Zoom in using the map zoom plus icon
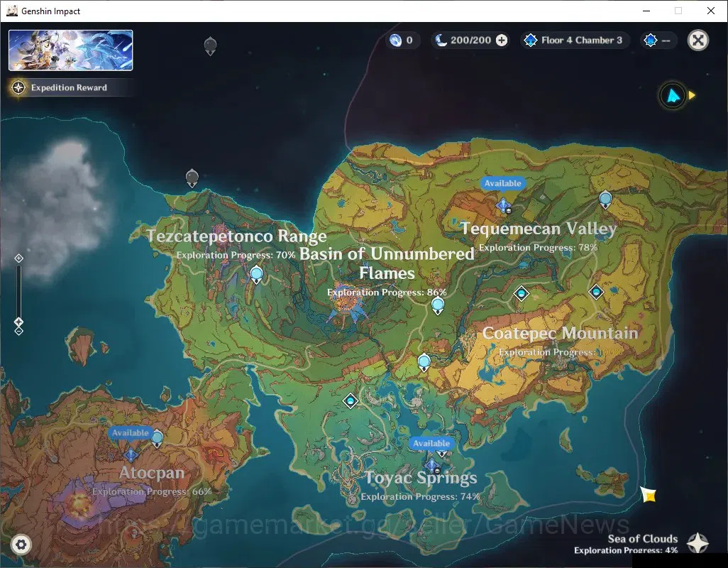 18,258
